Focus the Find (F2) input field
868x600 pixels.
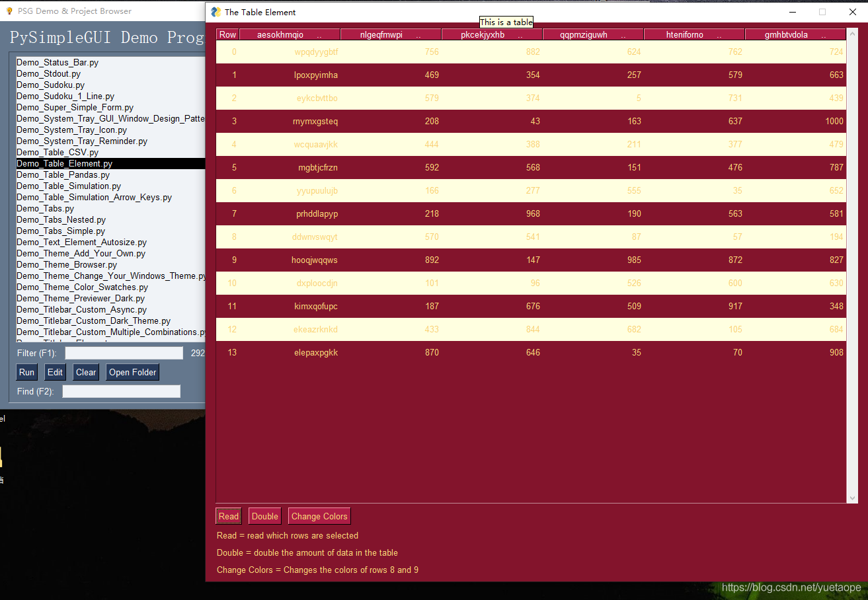[x=122, y=391]
